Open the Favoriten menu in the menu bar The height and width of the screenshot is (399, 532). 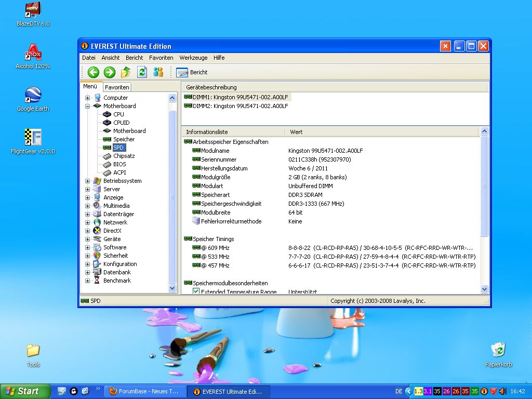(161, 58)
